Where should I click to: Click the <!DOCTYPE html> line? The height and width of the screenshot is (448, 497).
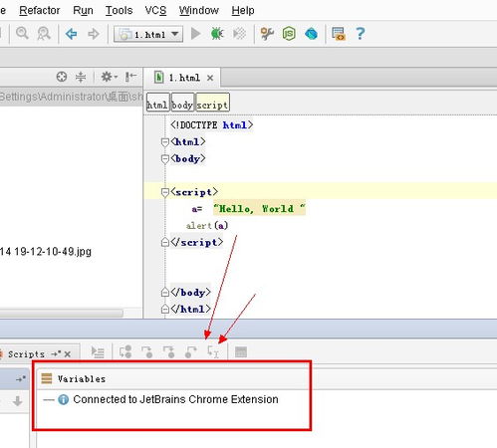211,125
